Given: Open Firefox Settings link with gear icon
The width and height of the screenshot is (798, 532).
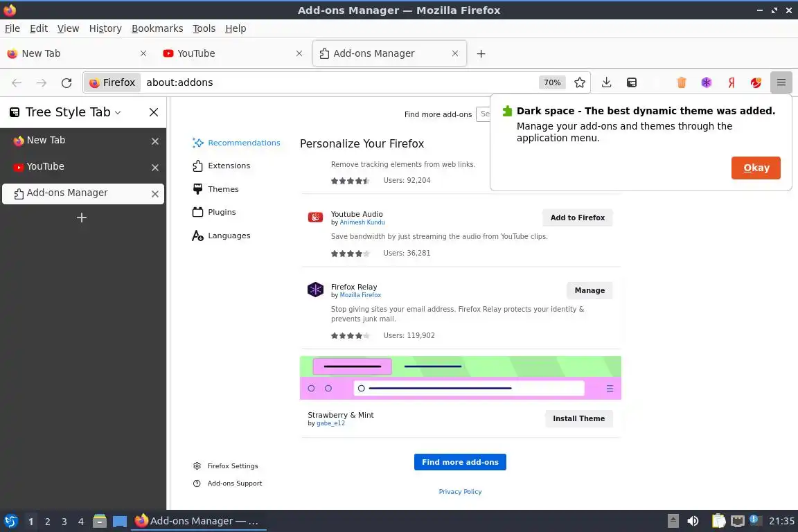Looking at the screenshot, I should [225, 465].
